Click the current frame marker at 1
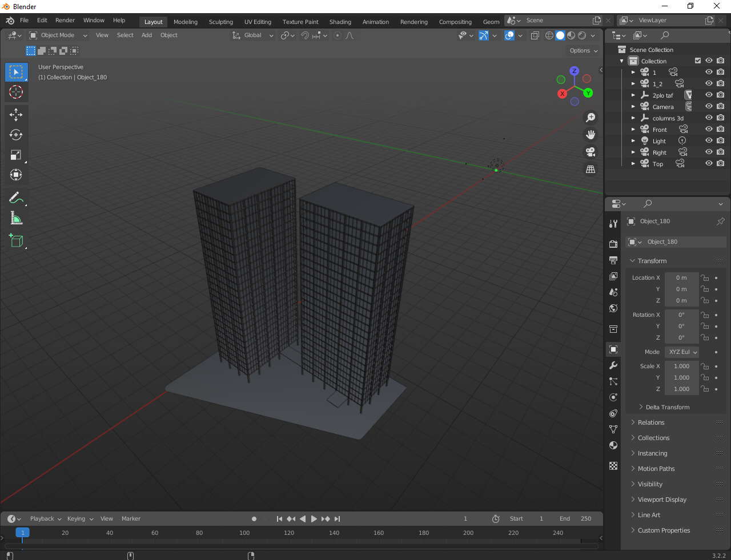 [22, 533]
